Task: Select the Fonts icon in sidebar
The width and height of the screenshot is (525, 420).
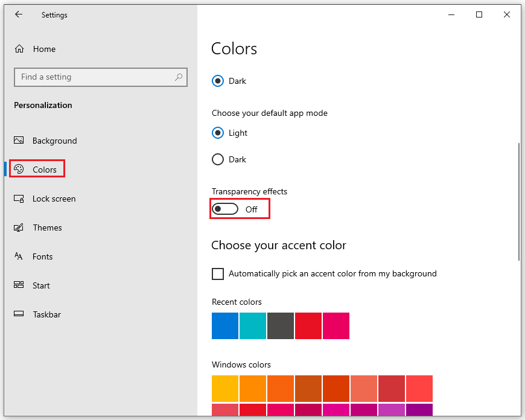Action: point(19,256)
